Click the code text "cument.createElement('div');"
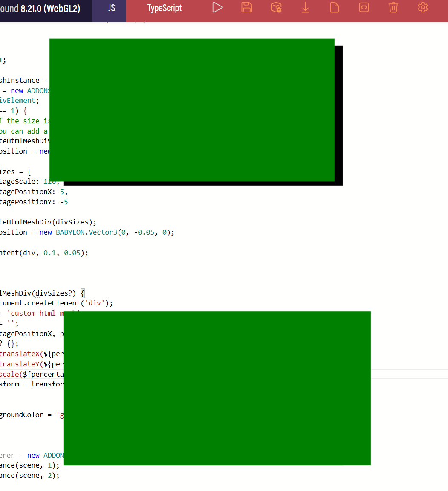Image resolution: width=448 pixels, height=491 pixels. tap(56, 303)
